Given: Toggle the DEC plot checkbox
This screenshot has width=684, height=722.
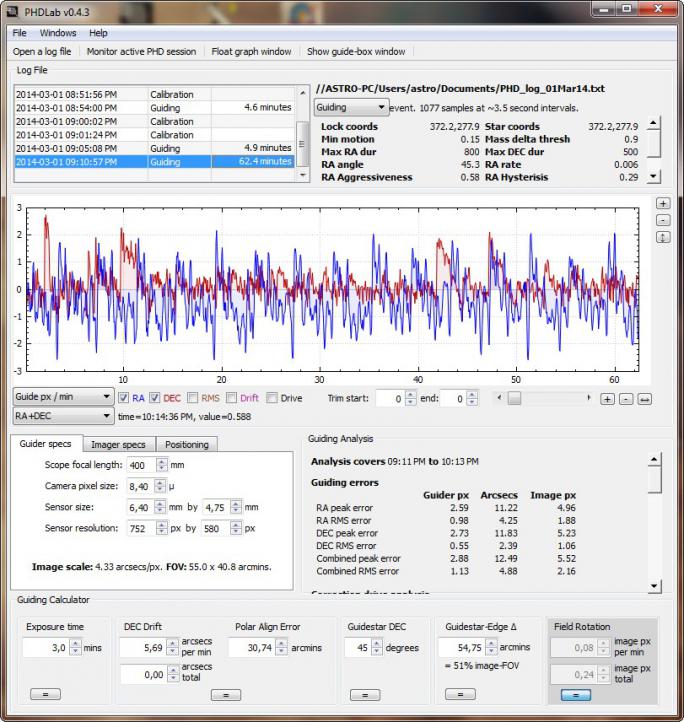Looking at the screenshot, I should point(155,398).
